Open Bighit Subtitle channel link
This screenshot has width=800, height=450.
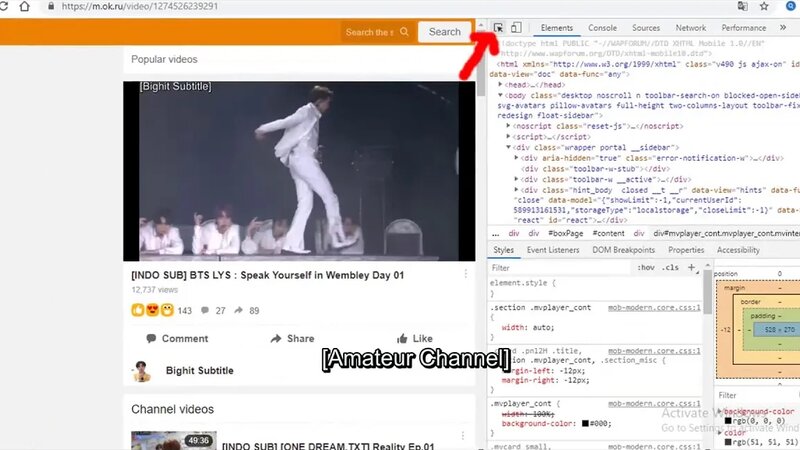[199, 371]
